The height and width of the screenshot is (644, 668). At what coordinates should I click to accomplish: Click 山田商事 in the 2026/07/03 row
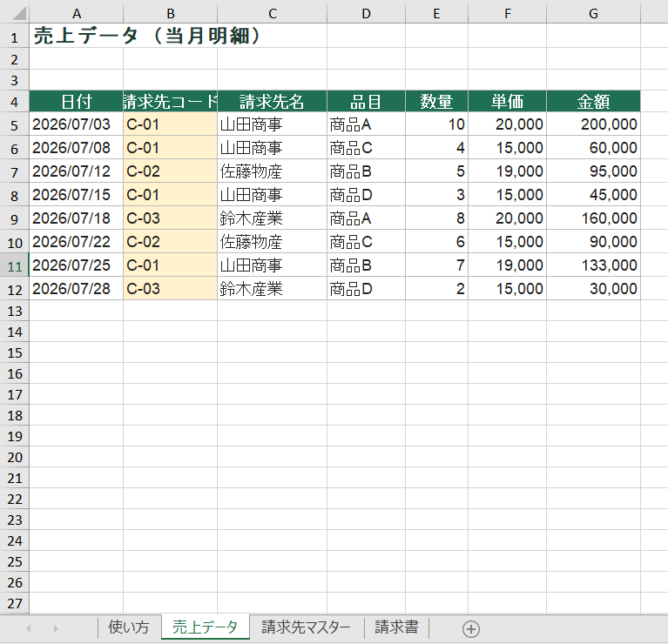pos(273,124)
